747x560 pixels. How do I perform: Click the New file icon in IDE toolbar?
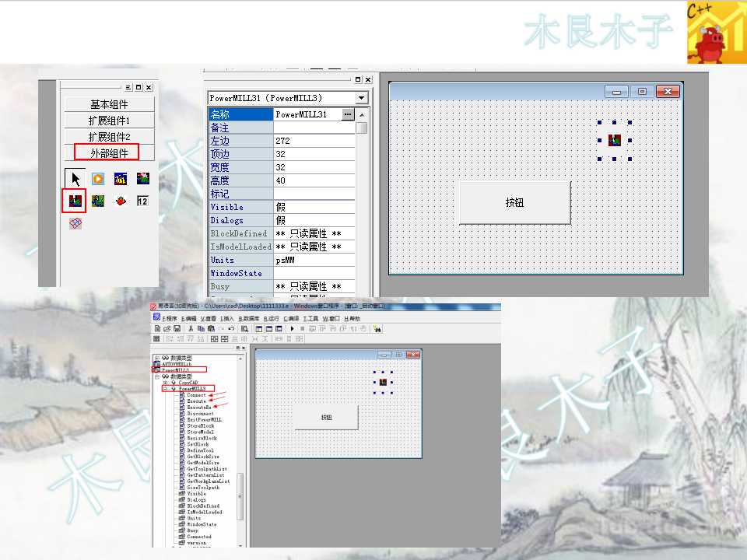click(157, 328)
